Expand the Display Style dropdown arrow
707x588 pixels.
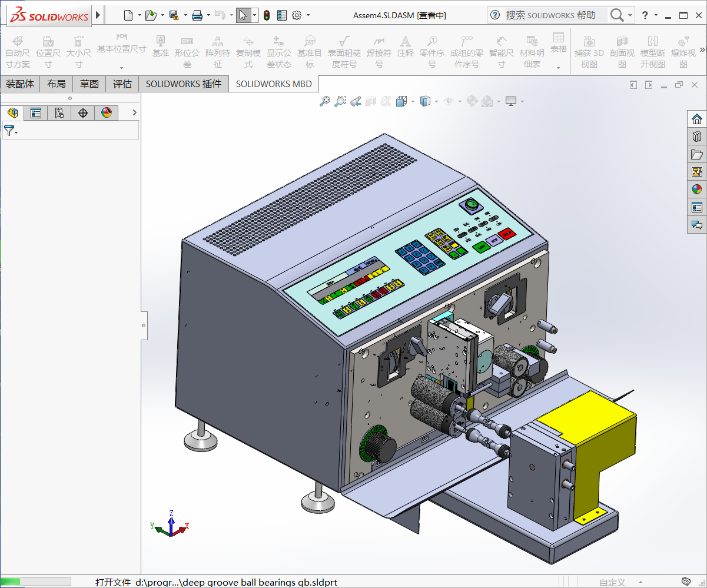[x=436, y=101]
